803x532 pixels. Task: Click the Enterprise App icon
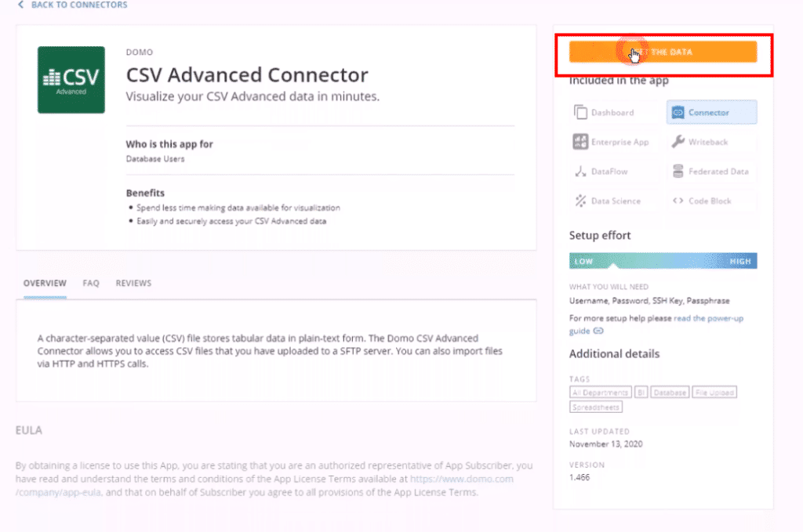point(581,142)
